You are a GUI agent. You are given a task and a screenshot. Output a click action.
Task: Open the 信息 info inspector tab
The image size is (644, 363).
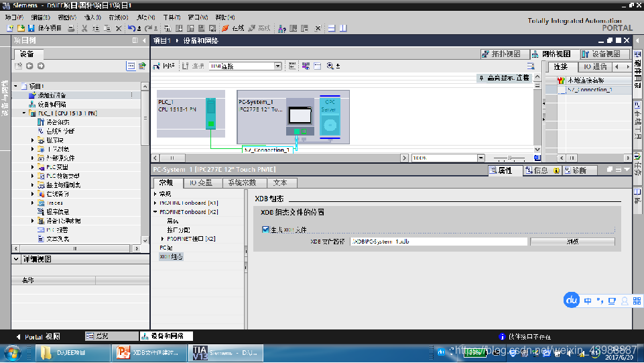click(542, 170)
